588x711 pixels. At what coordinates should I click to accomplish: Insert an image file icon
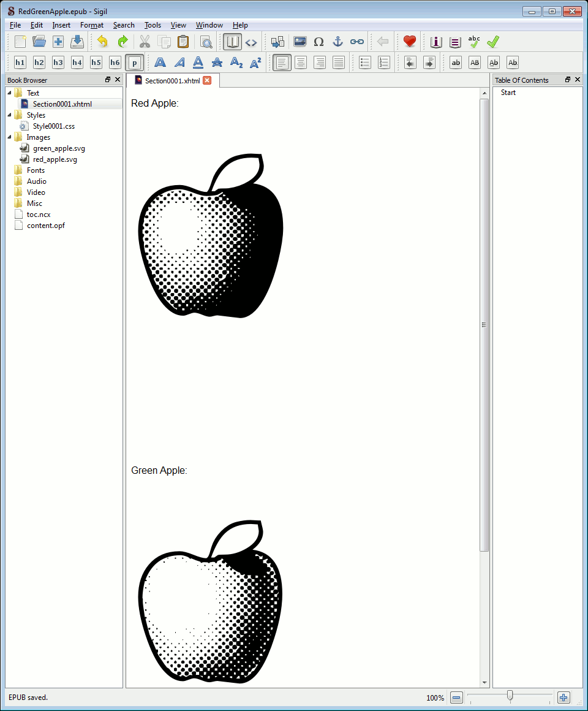click(x=300, y=42)
